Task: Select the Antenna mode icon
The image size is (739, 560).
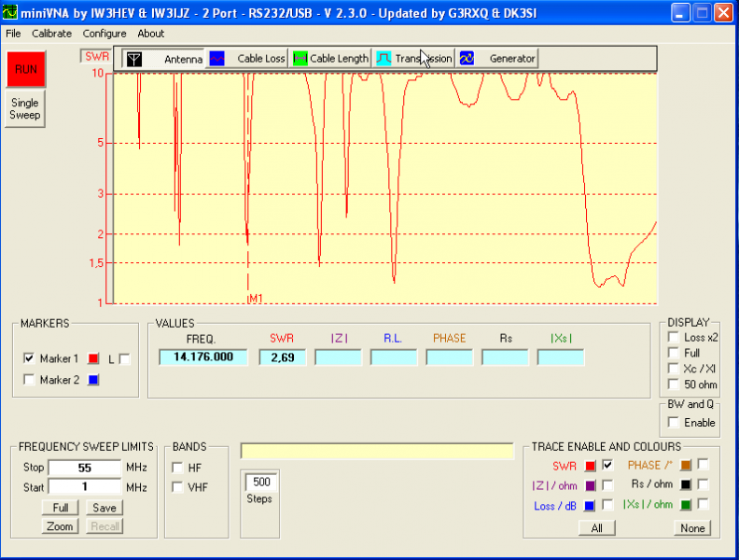Action: (134, 59)
